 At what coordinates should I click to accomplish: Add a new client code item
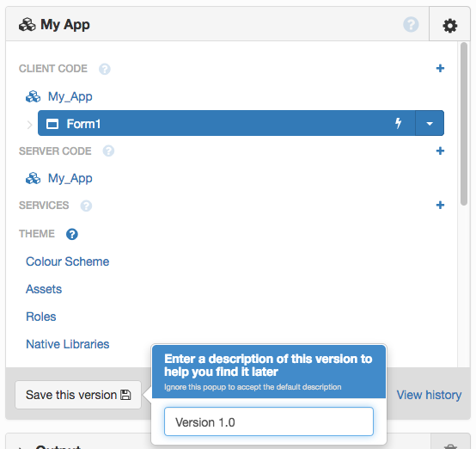click(440, 68)
